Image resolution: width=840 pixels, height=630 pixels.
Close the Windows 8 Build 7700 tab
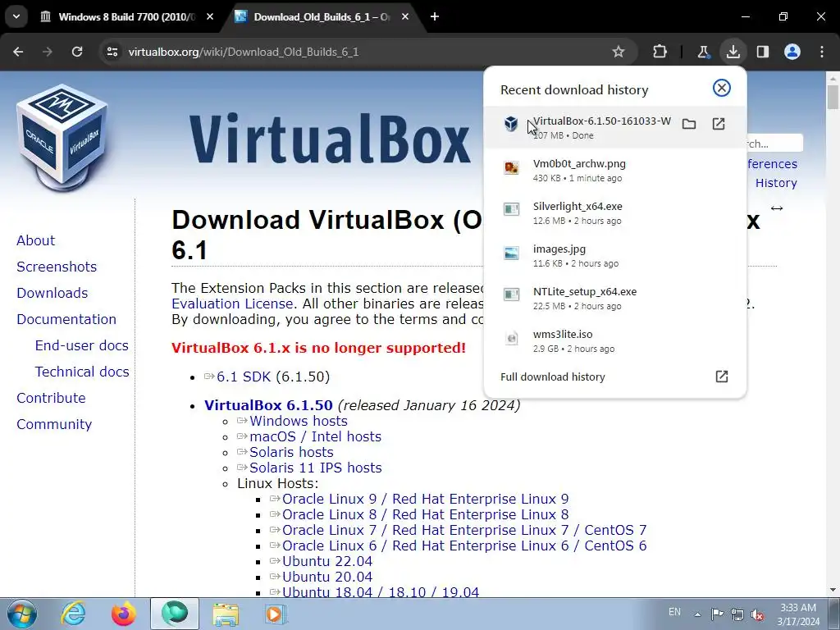point(210,16)
